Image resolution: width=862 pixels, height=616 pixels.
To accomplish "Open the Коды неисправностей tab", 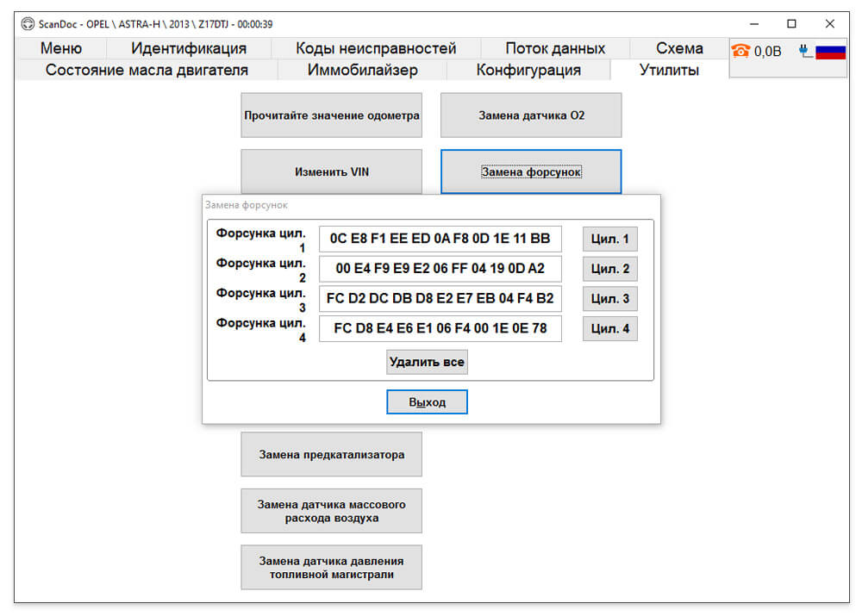I will point(376,48).
